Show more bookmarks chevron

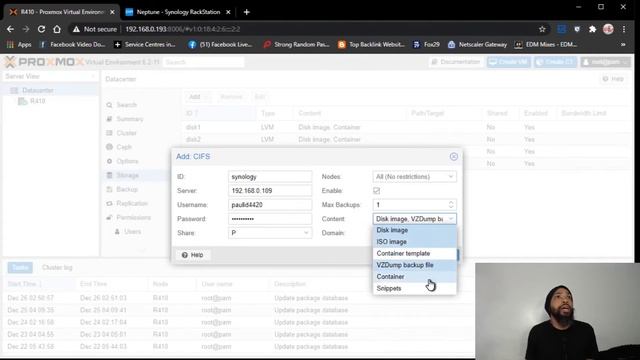coord(623,44)
